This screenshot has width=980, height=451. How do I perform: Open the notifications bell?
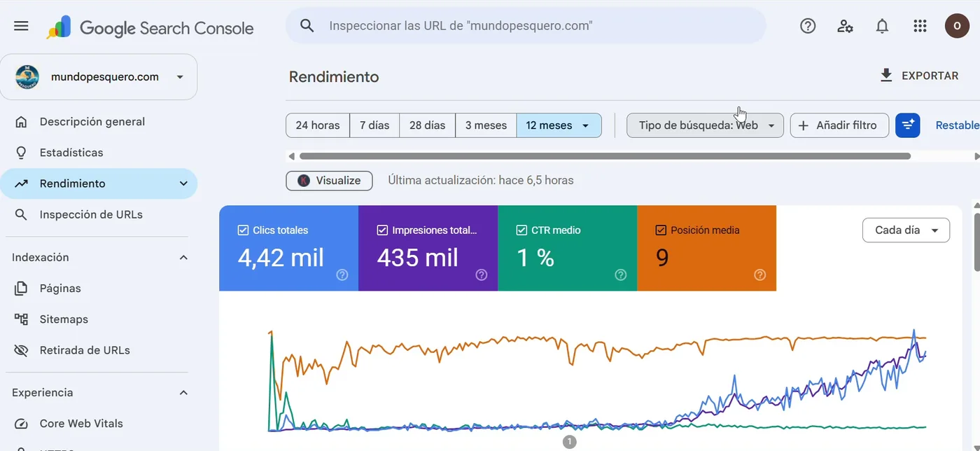click(x=882, y=26)
